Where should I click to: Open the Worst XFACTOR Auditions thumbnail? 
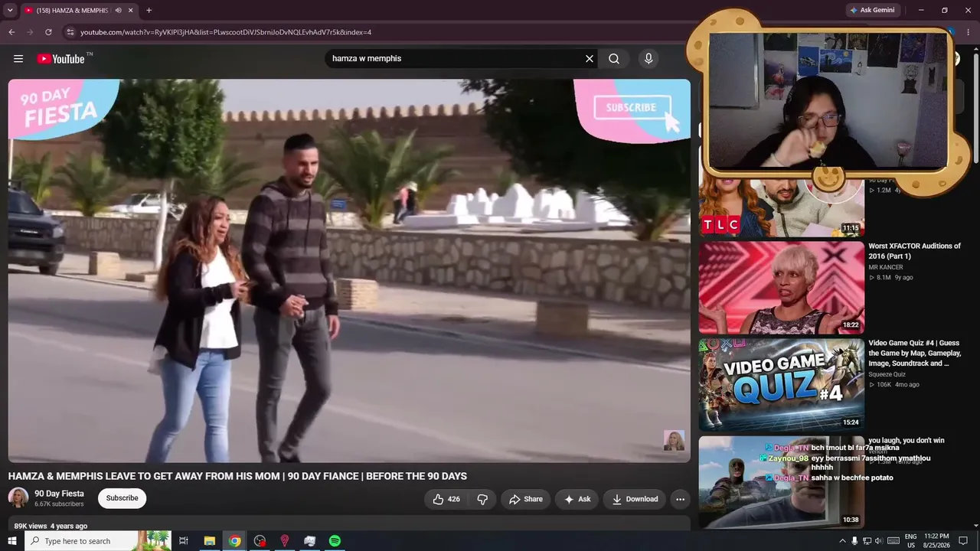(x=782, y=288)
